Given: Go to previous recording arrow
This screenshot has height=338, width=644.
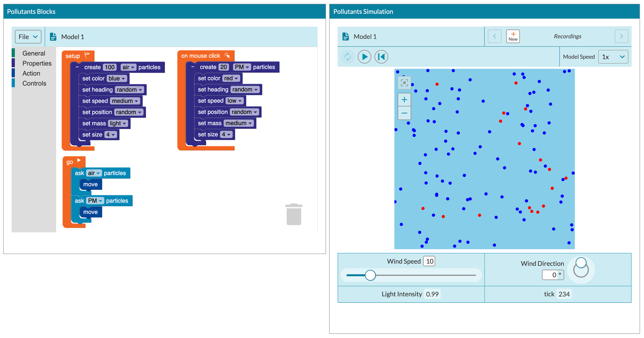Looking at the screenshot, I should 494,36.
